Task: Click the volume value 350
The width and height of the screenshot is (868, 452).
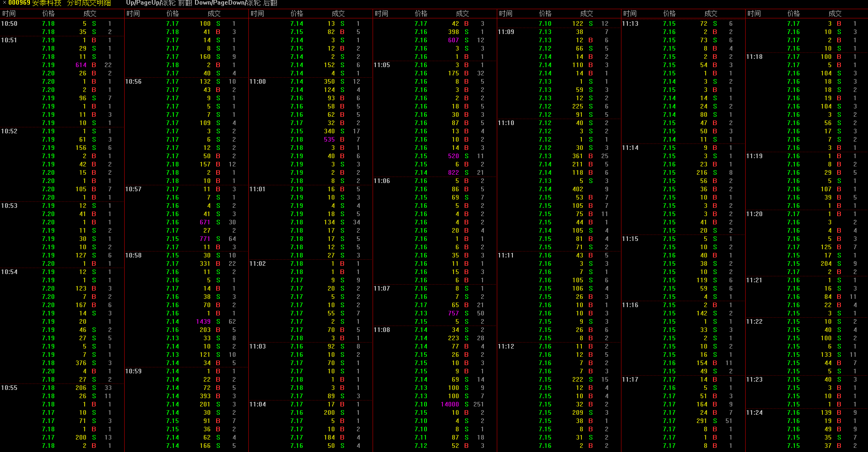Action: (329, 81)
